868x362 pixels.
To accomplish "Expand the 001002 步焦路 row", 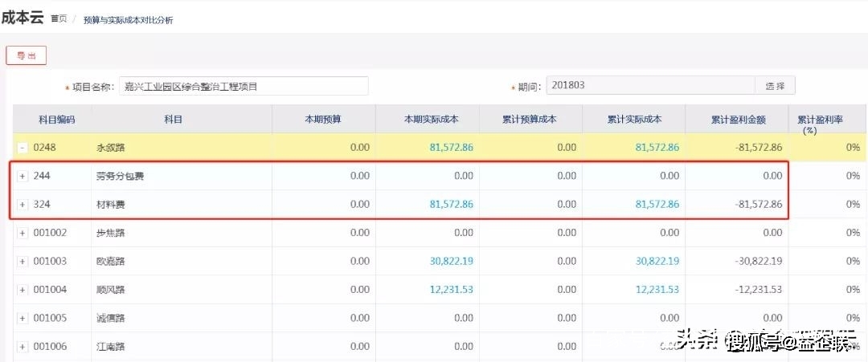I will click(23, 233).
